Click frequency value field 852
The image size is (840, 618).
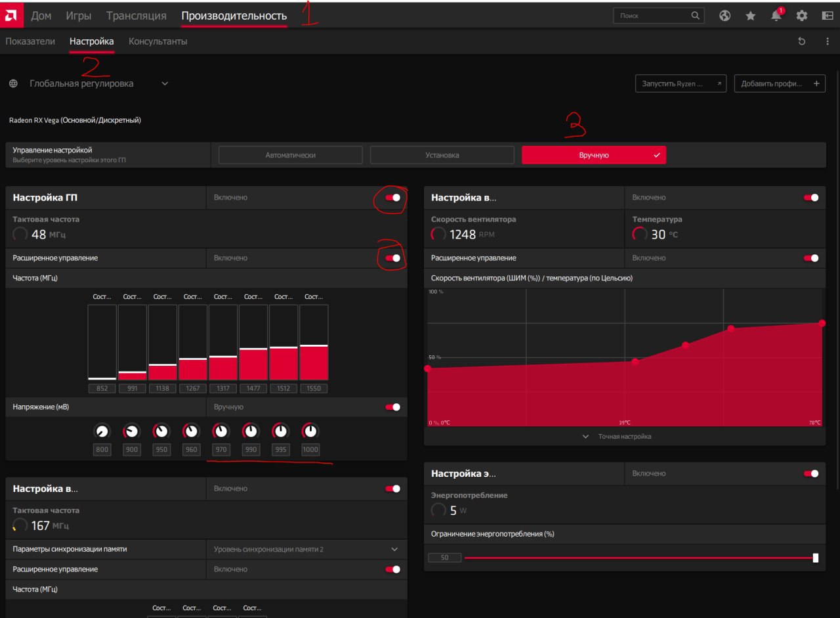point(102,388)
